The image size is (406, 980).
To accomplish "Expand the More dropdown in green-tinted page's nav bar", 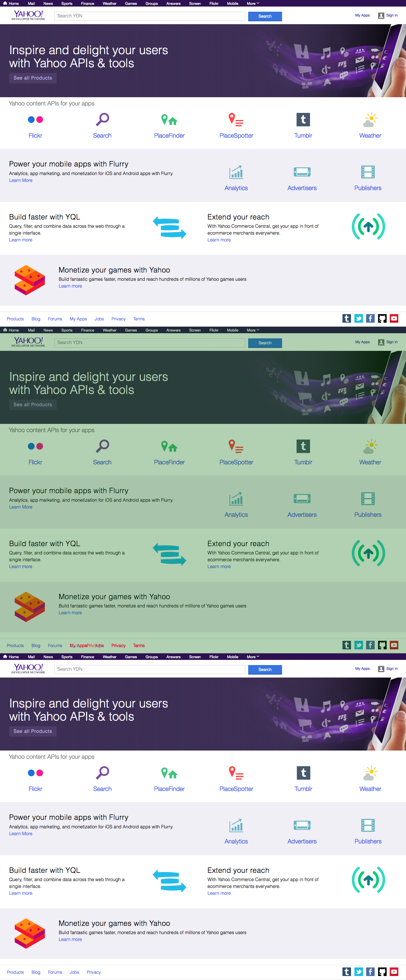I will 253,330.
